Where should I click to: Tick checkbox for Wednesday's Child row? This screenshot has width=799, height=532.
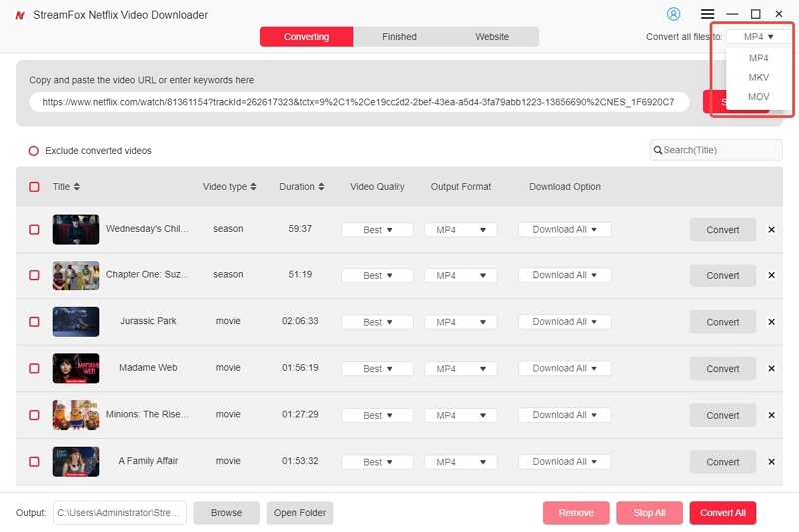click(34, 230)
